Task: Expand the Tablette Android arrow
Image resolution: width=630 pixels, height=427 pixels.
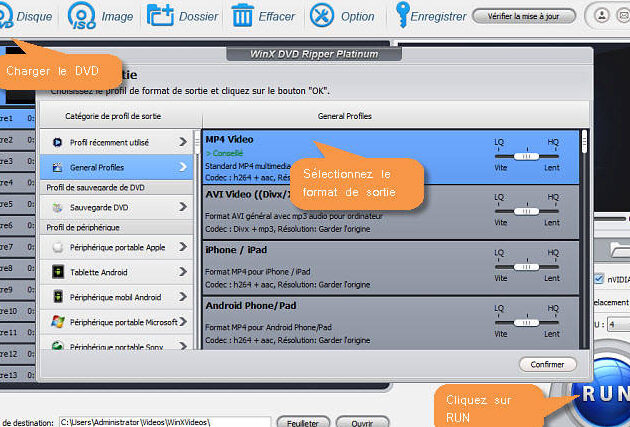Action: tap(183, 272)
